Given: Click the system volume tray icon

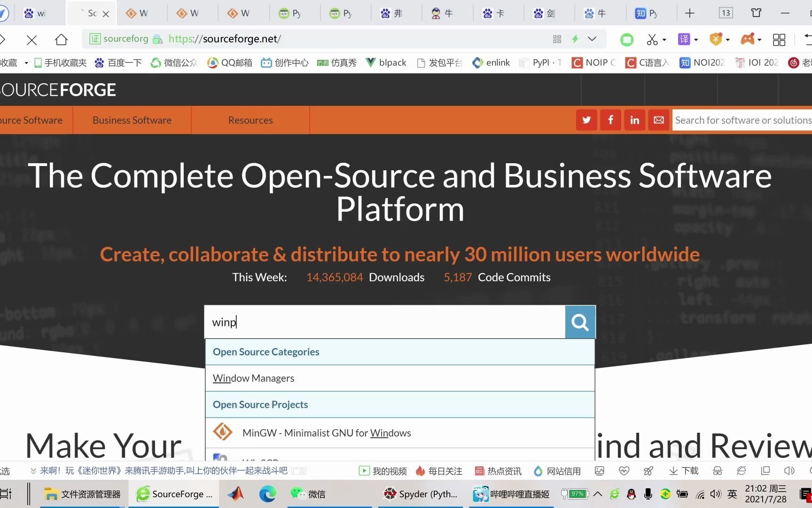Looking at the screenshot, I should (x=715, y=494).
